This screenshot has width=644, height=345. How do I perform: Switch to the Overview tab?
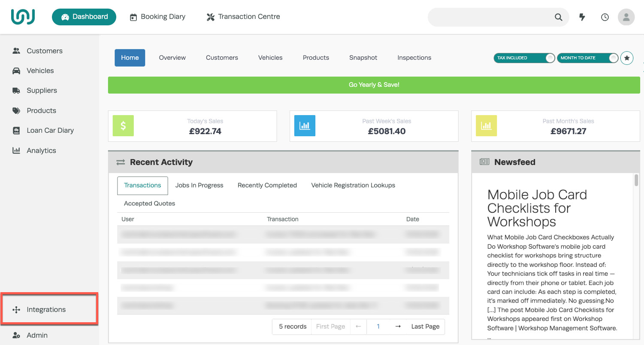click(x=172, y=58)
